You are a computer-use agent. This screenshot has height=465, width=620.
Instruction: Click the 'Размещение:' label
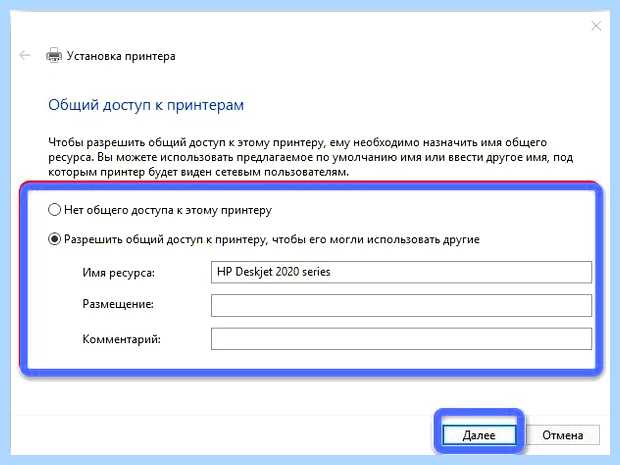pos(118,304)
